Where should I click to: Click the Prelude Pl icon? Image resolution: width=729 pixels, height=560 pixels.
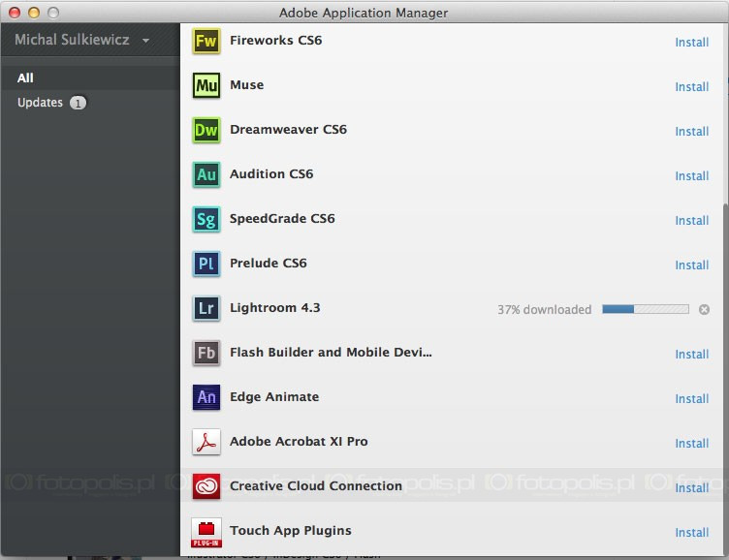206,264
